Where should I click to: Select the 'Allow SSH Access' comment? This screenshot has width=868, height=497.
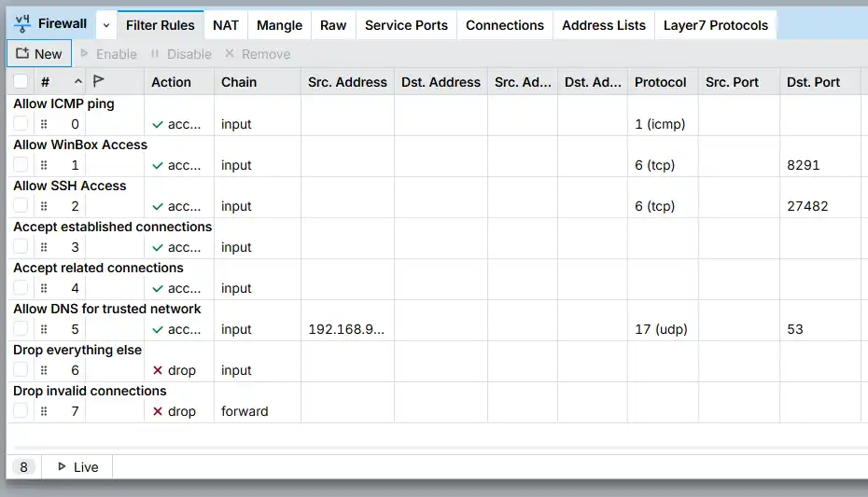click(70, 186)
